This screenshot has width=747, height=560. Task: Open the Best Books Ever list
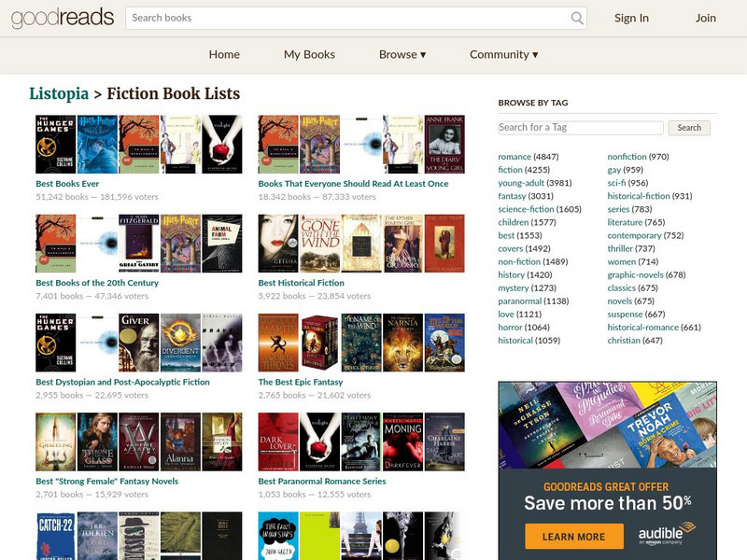[x=67, y=184]
